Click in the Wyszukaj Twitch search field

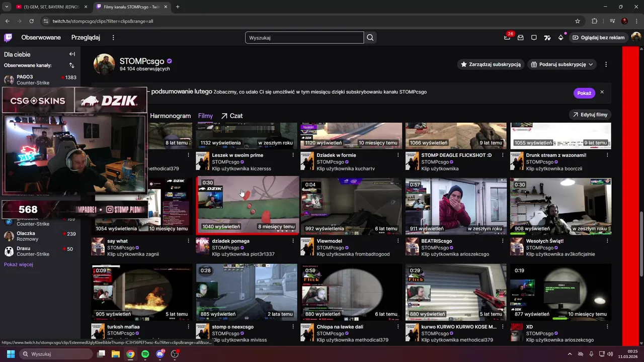[x=304, y=38]
